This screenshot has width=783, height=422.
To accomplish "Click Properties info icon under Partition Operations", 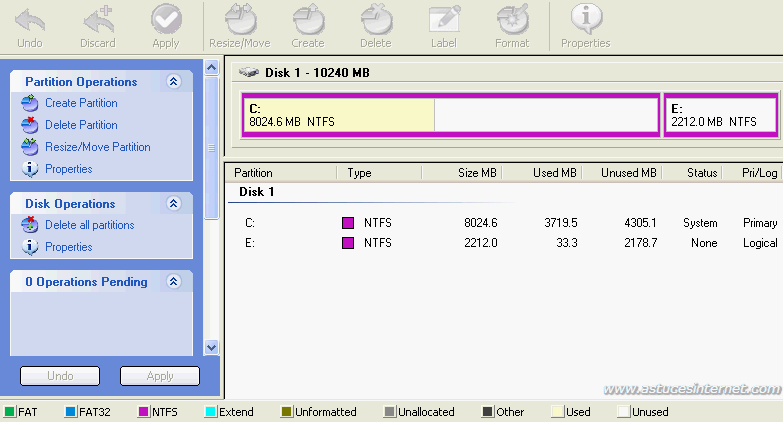I will [x=30, y=169].
